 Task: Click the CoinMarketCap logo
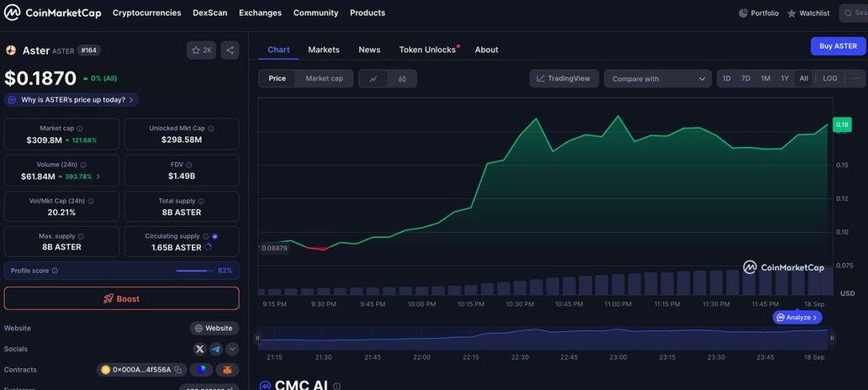pyautogui.click(x=53, y=13)
